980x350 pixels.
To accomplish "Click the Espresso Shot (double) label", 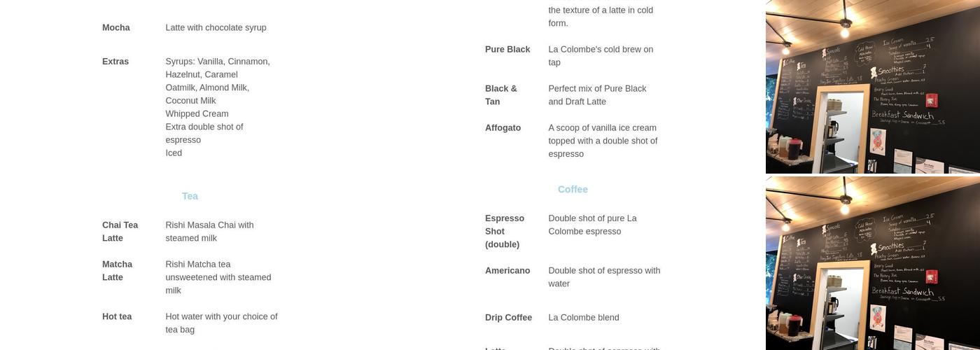I will [505, 231].
